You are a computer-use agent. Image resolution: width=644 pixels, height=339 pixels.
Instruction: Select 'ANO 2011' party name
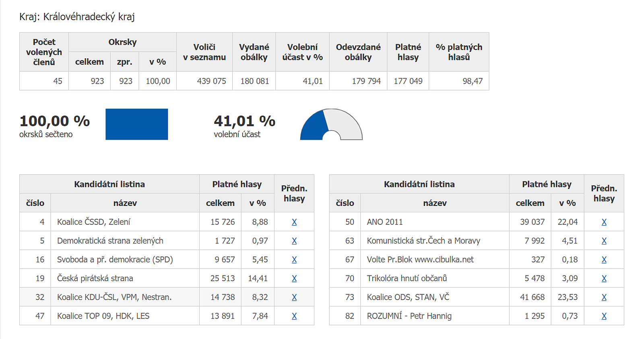click(385, 222)
